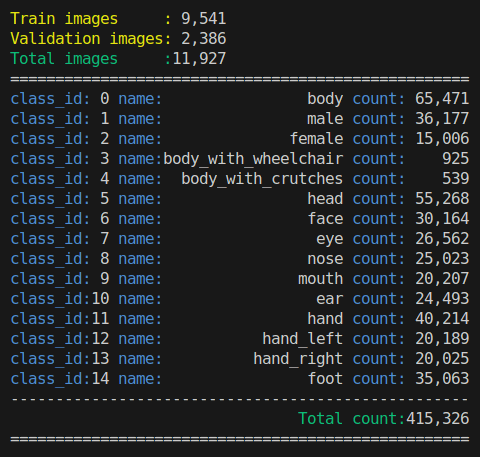Click the 'Total count' label
The width and height of the screenshot is (480, 457).
click(352, 419)
